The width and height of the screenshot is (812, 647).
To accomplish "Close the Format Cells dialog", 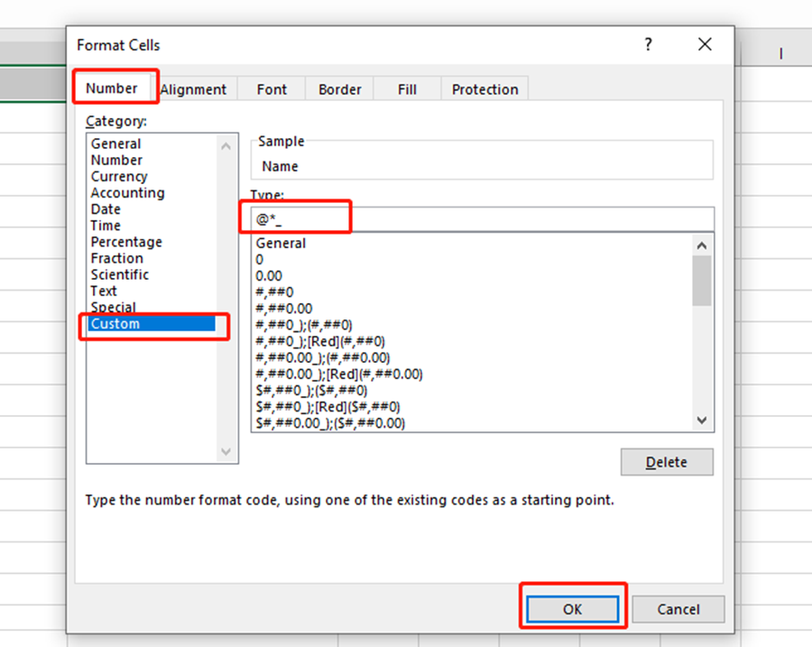I will (705, 44).
